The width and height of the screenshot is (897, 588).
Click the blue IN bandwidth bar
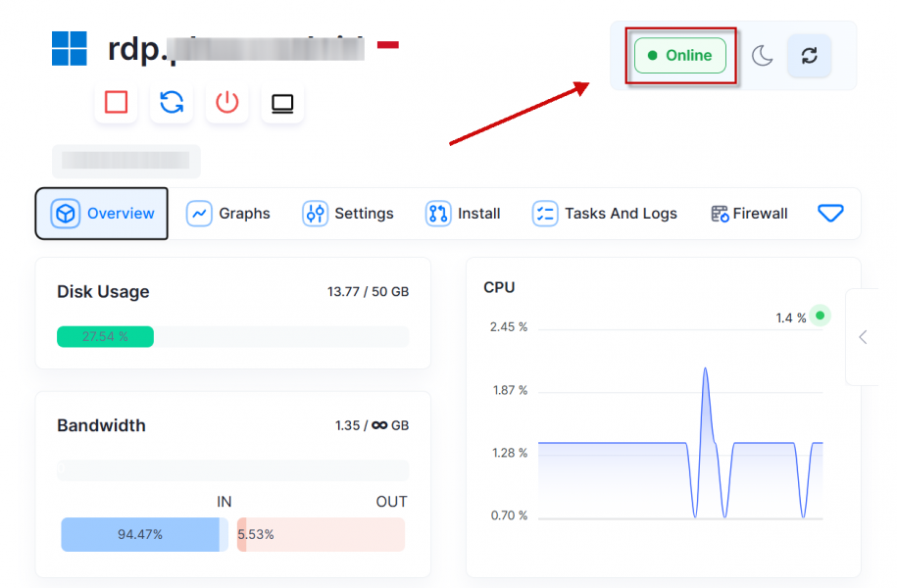pyautogui.click(x=140, y=535)
